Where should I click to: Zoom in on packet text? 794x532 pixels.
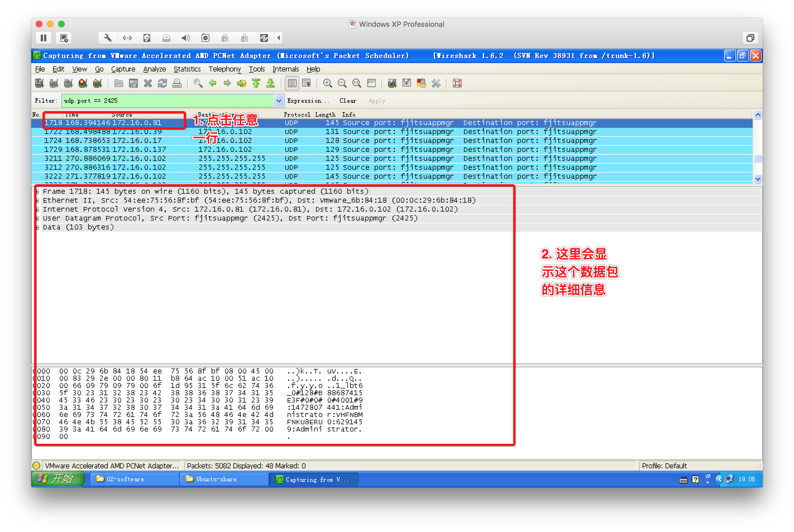coord(327,83)
